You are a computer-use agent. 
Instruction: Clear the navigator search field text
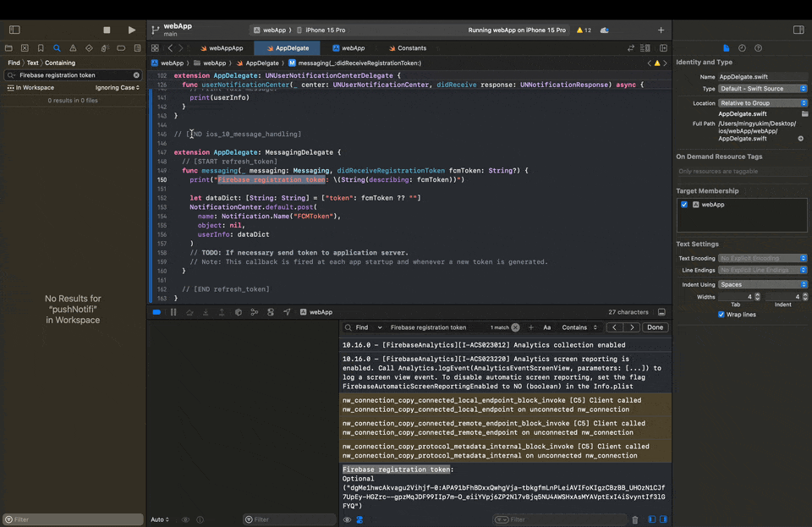click(x=136, y=75)
